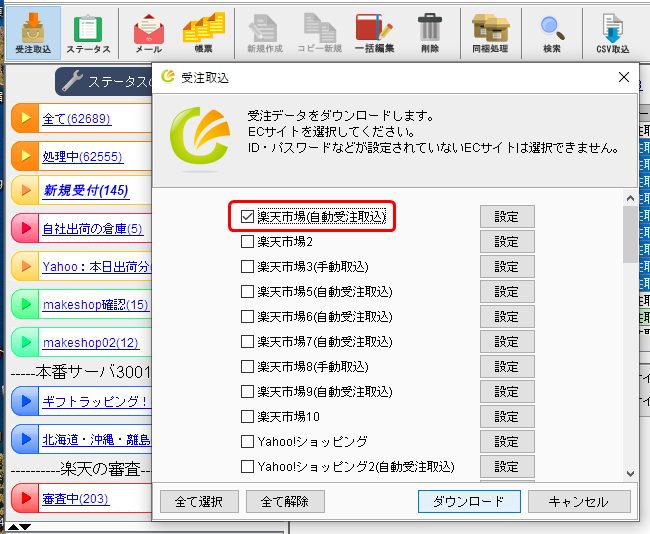Check the 楽天市場2 checkbox
Screen dimensions: 650x534
click(x=247, y=241)
